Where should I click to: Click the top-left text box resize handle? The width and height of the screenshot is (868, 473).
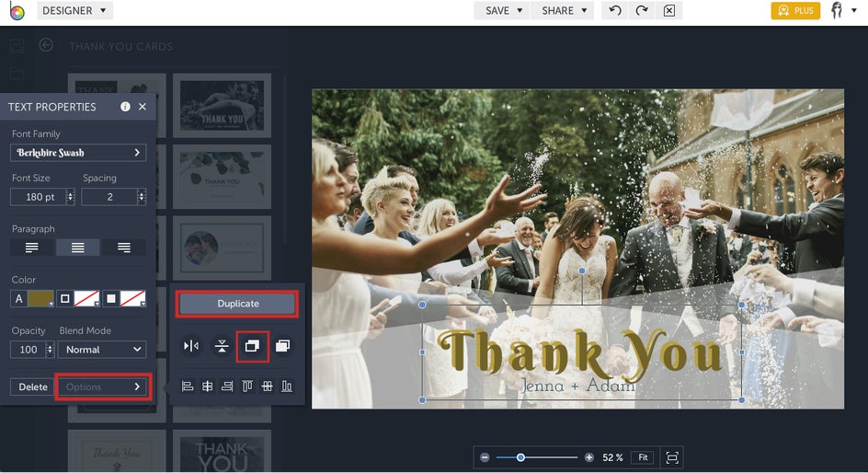(422, 305)
